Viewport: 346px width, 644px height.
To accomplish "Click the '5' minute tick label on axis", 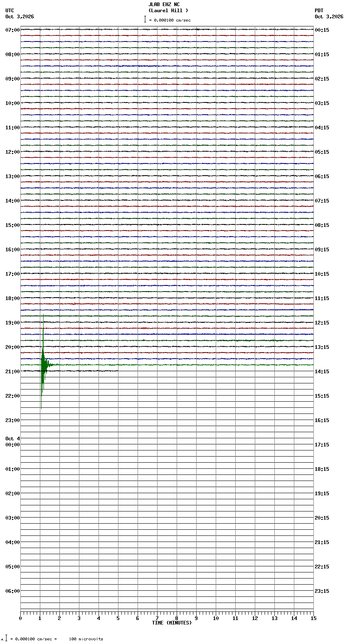I will pos(118,618).
